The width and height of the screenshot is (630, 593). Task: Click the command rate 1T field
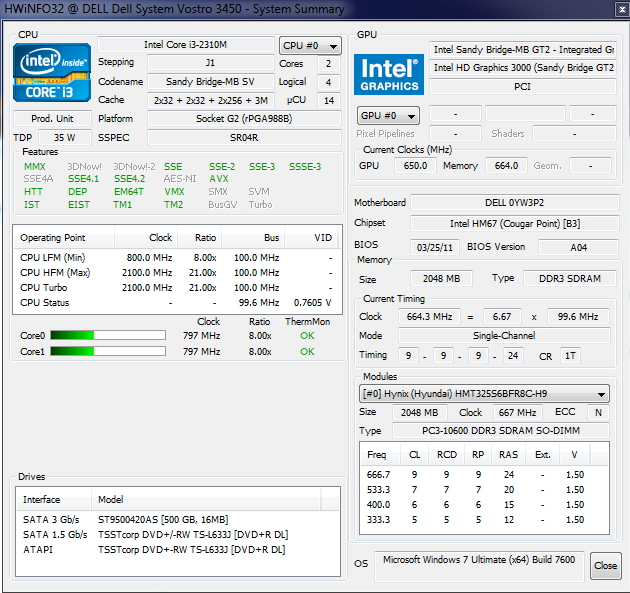(570, 356)
